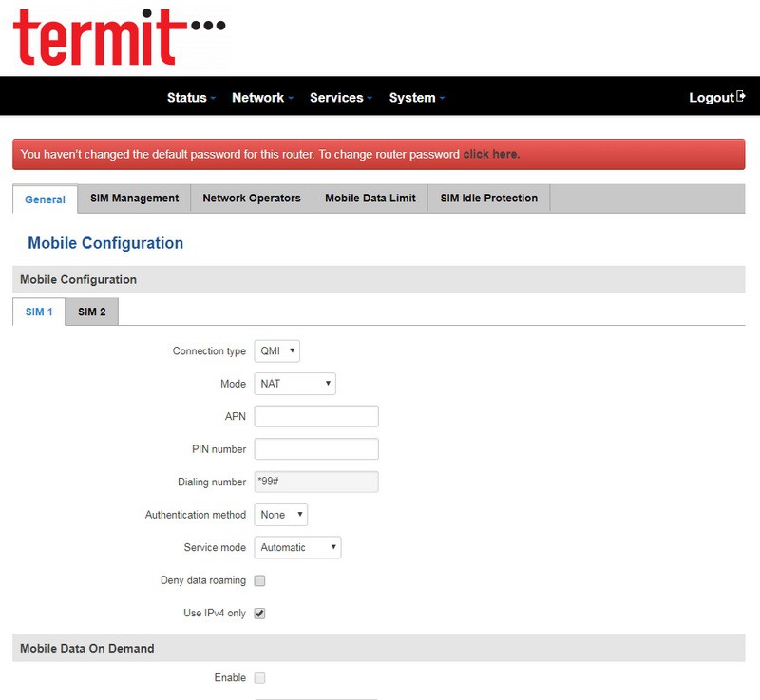The image size is (760, 700).
Task: Expand the Mode dropdown
Action: pos(295,384)
